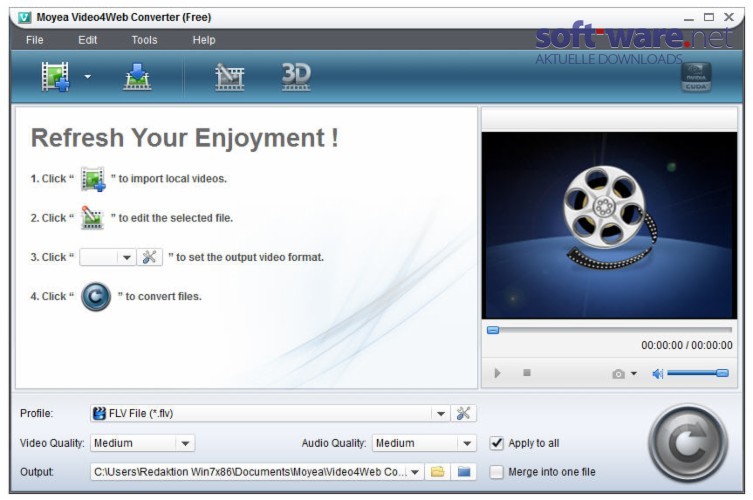
Task: Click the NVIDIA CUDA badge icon
Action: pyautogui.click(x=696, y=77)
